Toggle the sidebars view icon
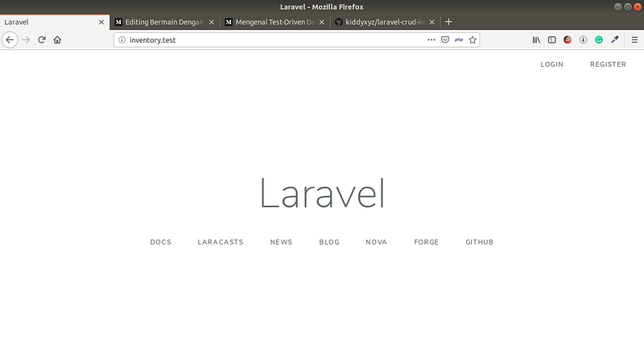 (x=552, y=39)
